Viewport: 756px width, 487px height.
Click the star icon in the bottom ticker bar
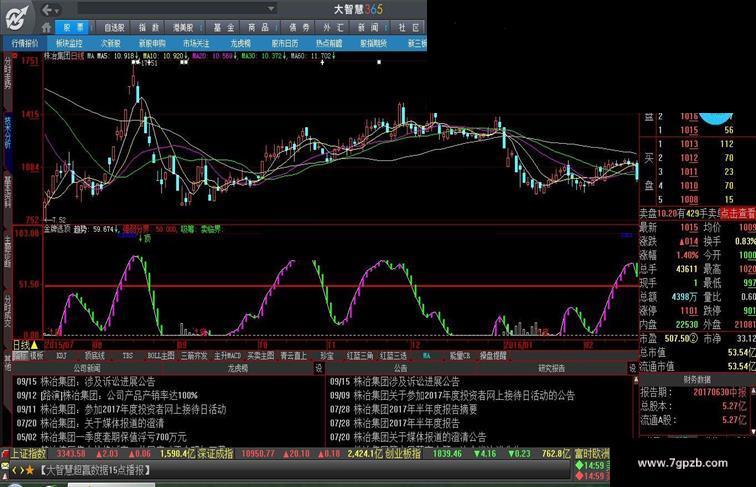coord(29,470)
